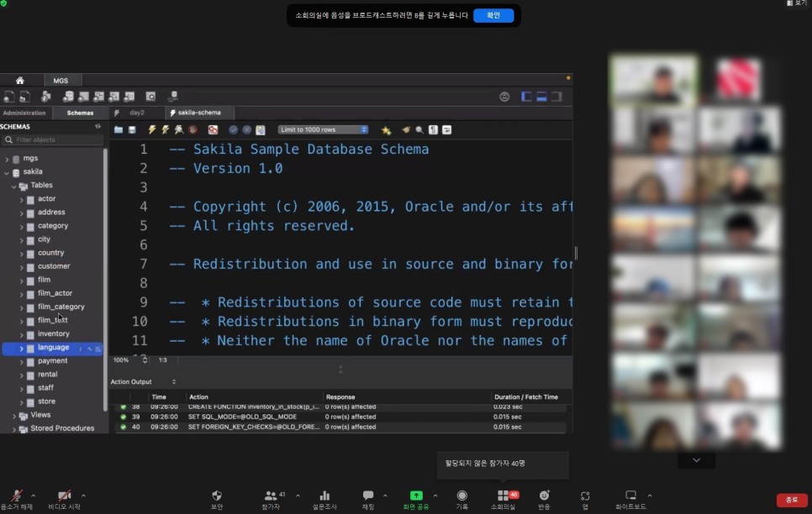This screenshot has height=514, width=812.
Task: Switch to the Administration tab
Action: click(x=24, y=113)
